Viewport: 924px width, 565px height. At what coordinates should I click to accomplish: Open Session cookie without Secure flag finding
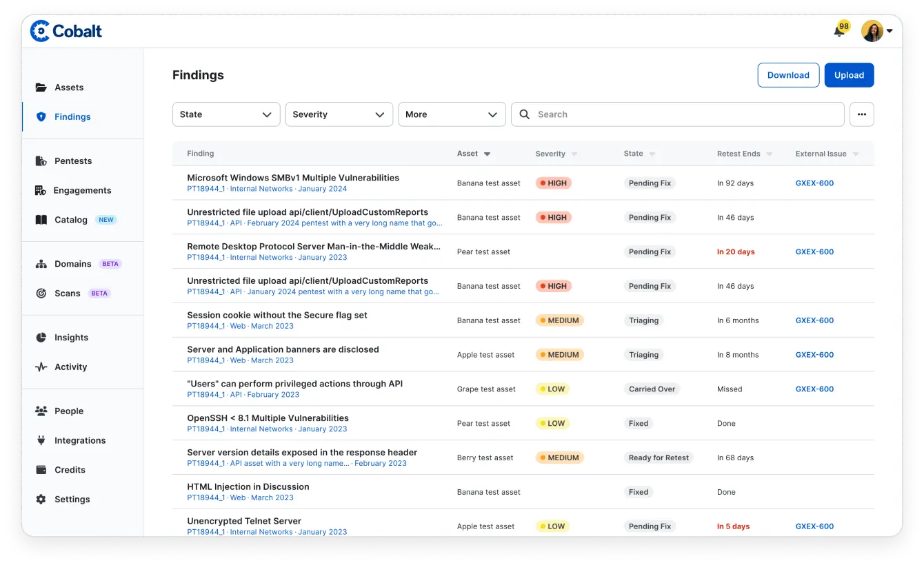pos(277,315)
